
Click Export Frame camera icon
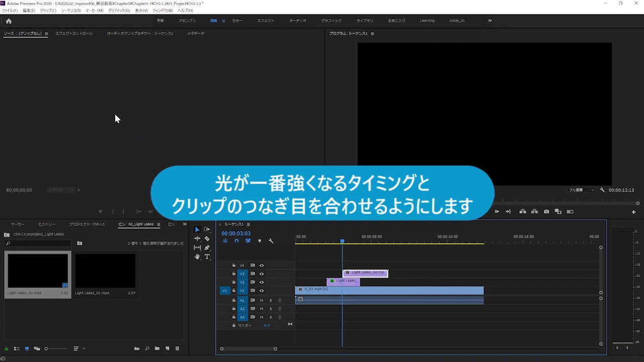point(546,212)
